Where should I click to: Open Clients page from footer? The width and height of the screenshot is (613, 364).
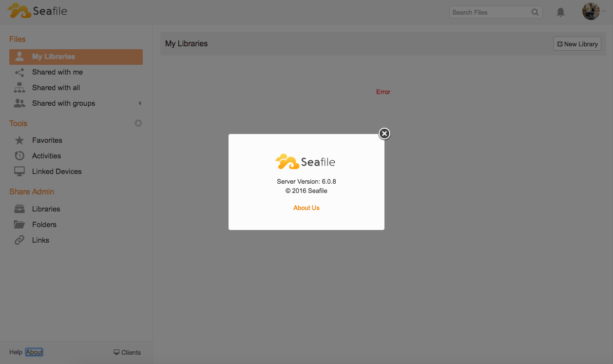coord(127,352)
